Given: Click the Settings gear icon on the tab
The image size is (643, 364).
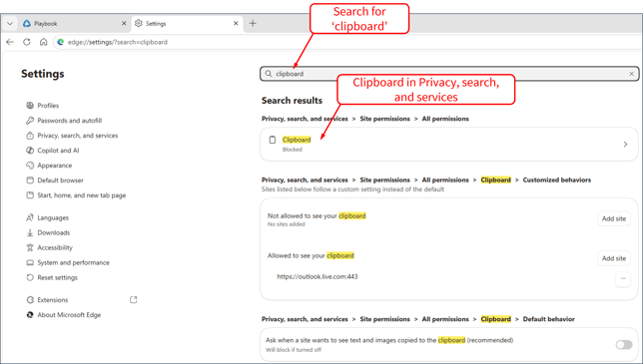Looking at the screenshot, I should (x=139, y=23).
